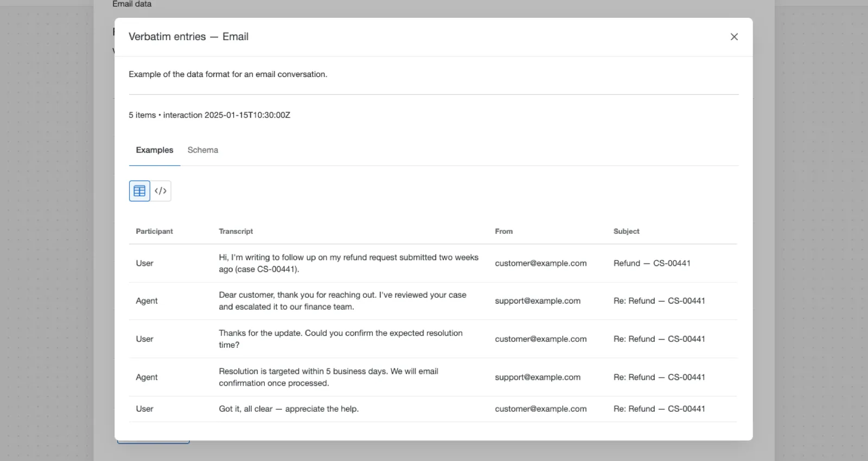Click transcript starting "Dear customer, thank you"
This screenshot has width=868, height=461.
click(x=343, y=301)
